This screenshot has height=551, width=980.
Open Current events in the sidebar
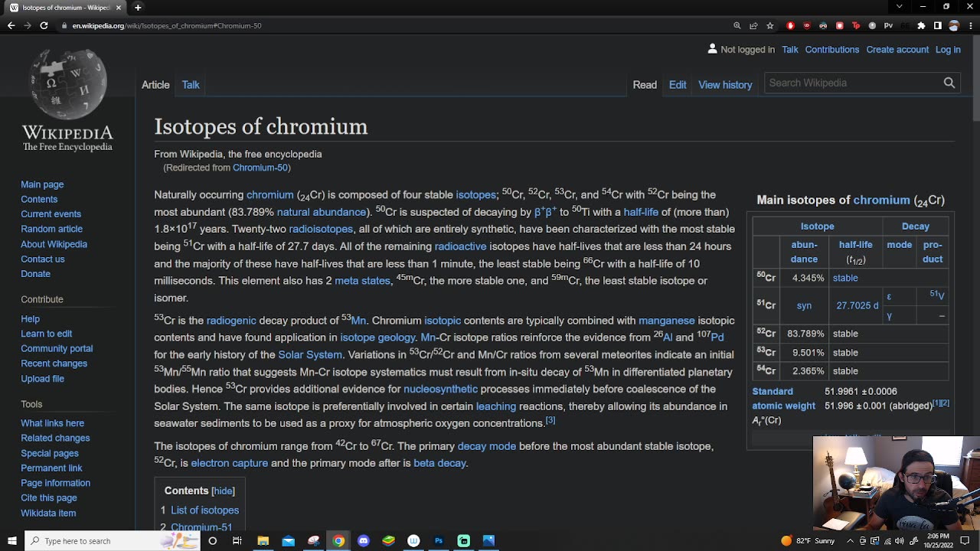pyautogui.click(x=51, y=214)
